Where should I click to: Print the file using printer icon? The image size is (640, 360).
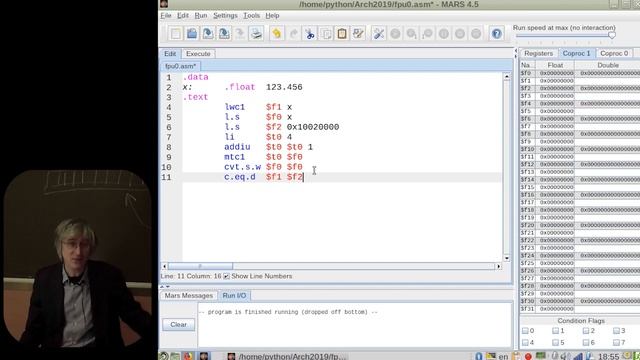coord(256,33)
